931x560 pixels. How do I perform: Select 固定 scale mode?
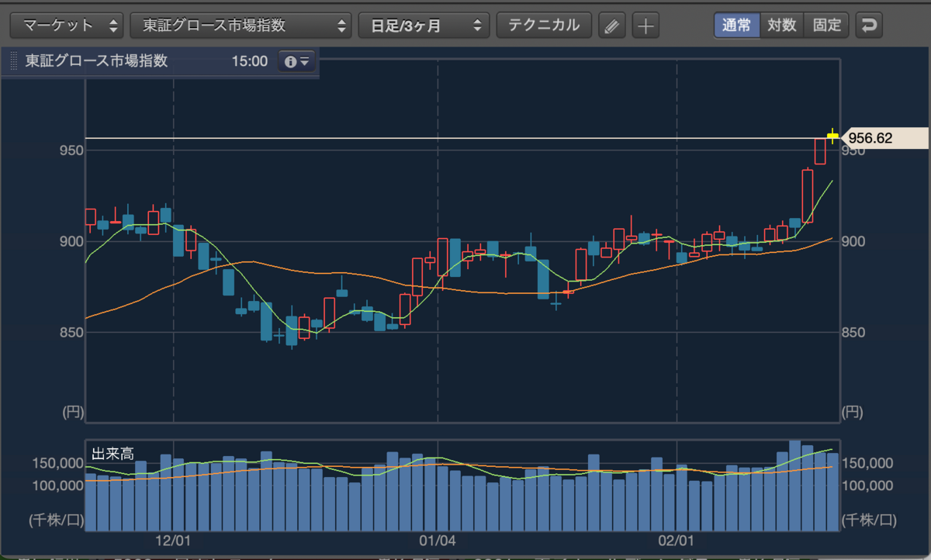[827, 25]
